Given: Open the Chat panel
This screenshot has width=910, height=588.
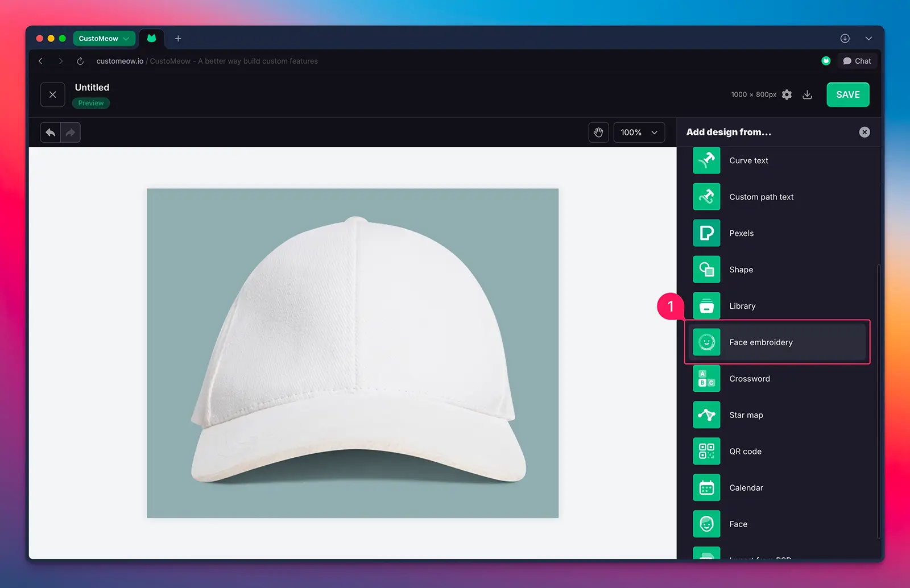Looking at the screenshot, I should 857,61.
